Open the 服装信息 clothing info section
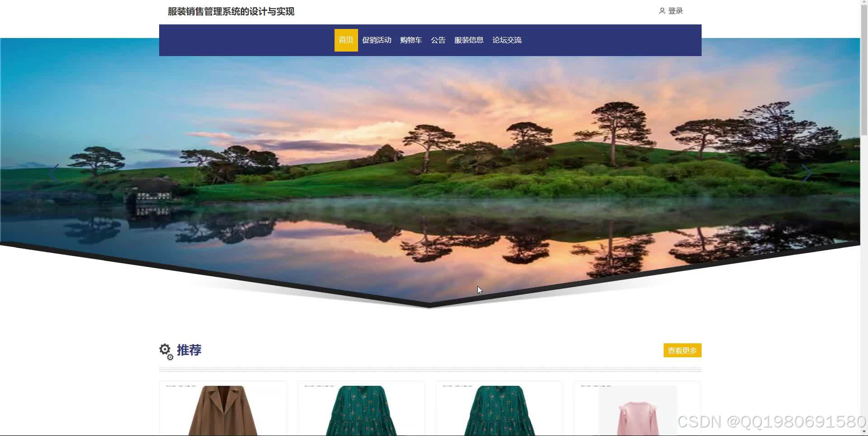 (469, 40)
